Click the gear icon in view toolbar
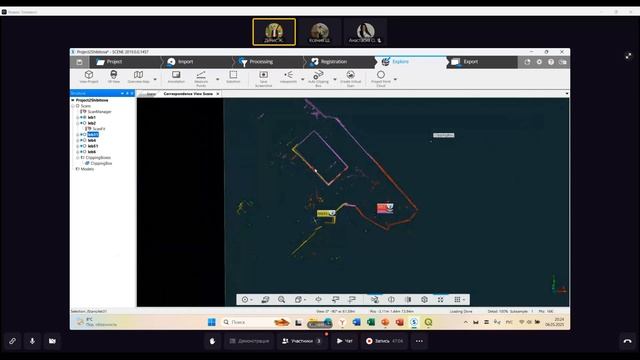 click(x=424, y=300)
